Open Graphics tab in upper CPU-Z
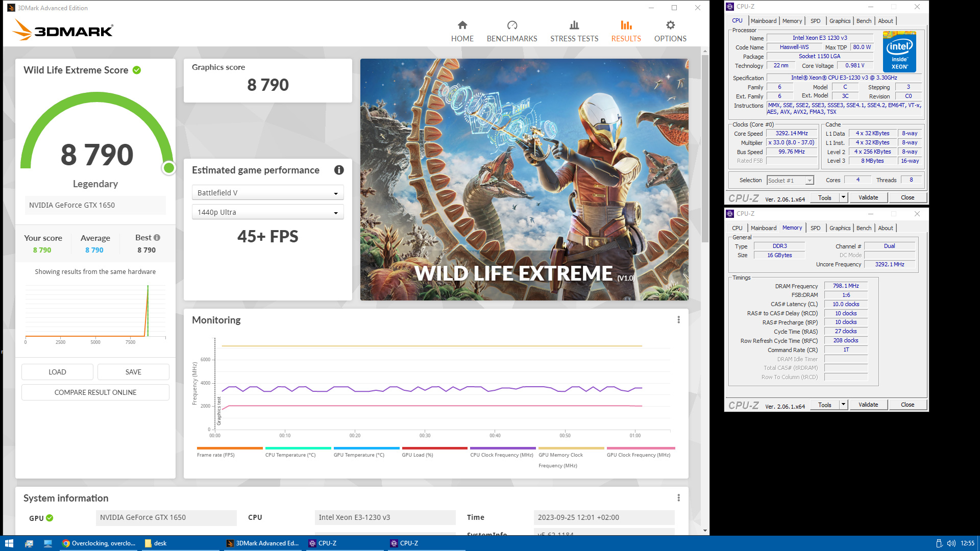 pos(840,21)
